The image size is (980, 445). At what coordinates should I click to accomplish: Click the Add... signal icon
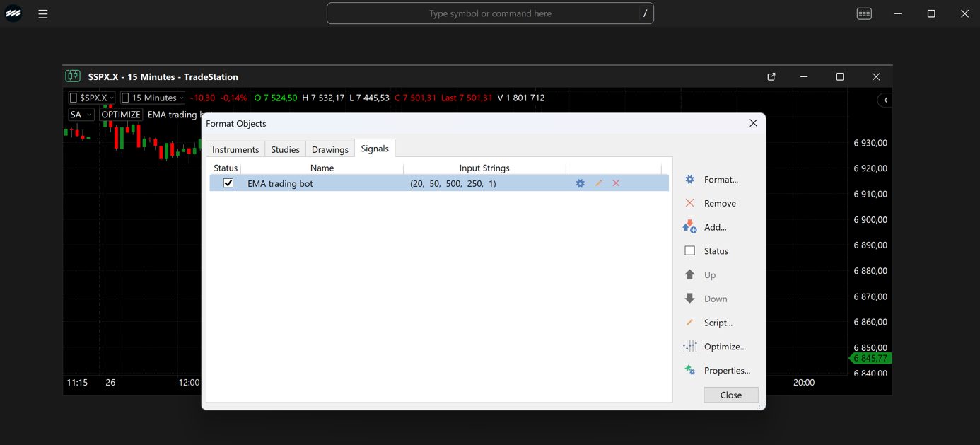[690, 227]
